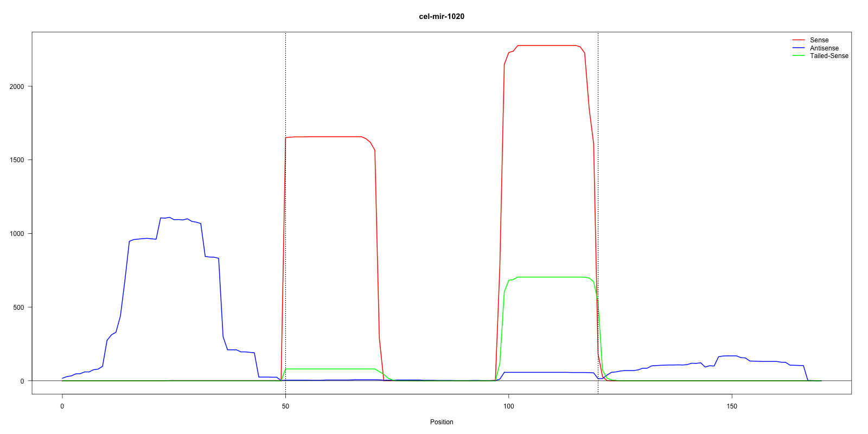Viewport: 868px width, 434px height.
Task: Click the x-axis tick label 50
Action: pos(285,406)
